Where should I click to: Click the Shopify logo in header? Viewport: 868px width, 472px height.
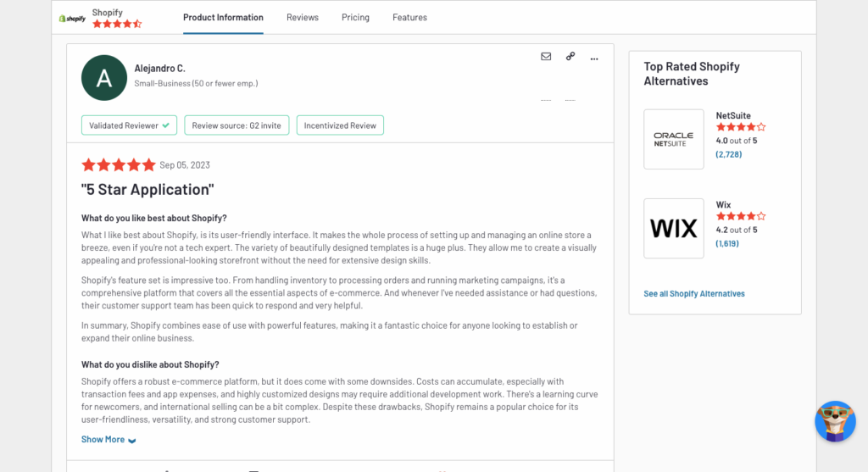pos(73,19)
